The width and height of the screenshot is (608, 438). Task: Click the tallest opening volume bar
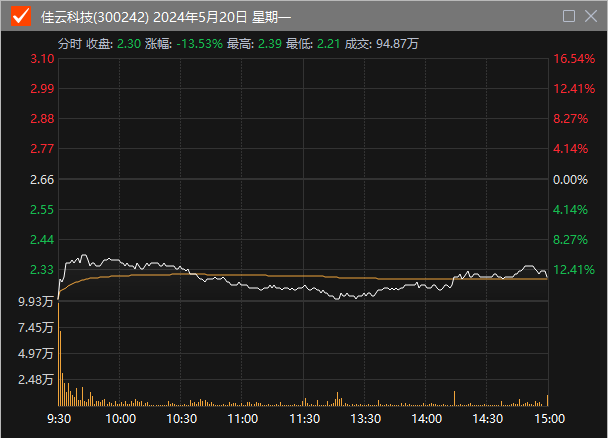[59, 354]
